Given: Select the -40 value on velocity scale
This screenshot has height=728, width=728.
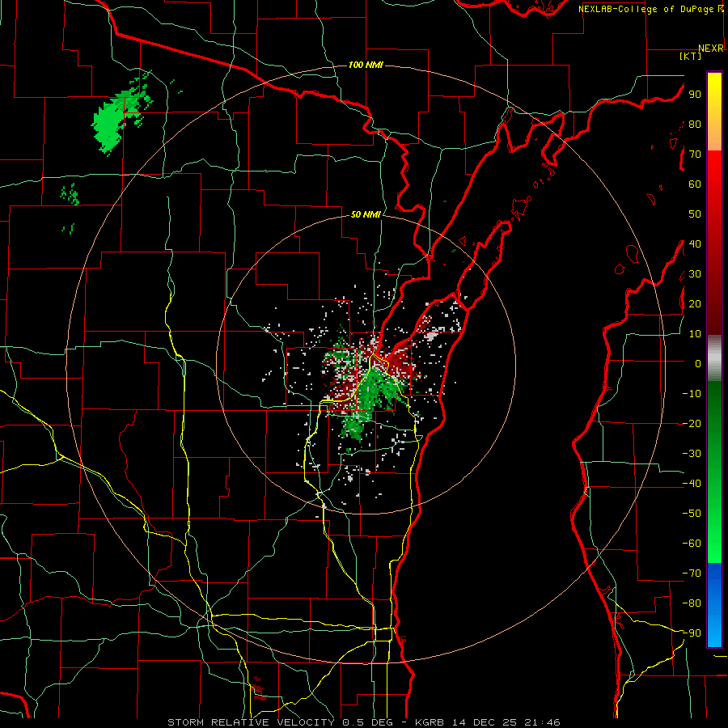Looking at the screenshot, I should [x=692, y=484].
